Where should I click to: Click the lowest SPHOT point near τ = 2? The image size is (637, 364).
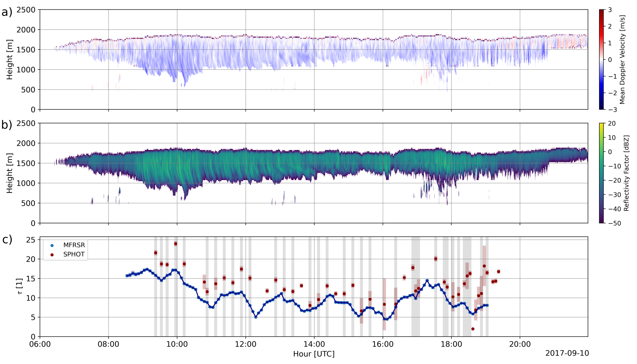pos(473,329)
